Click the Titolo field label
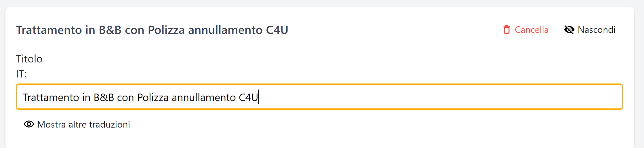 click(x=29, y=59)
